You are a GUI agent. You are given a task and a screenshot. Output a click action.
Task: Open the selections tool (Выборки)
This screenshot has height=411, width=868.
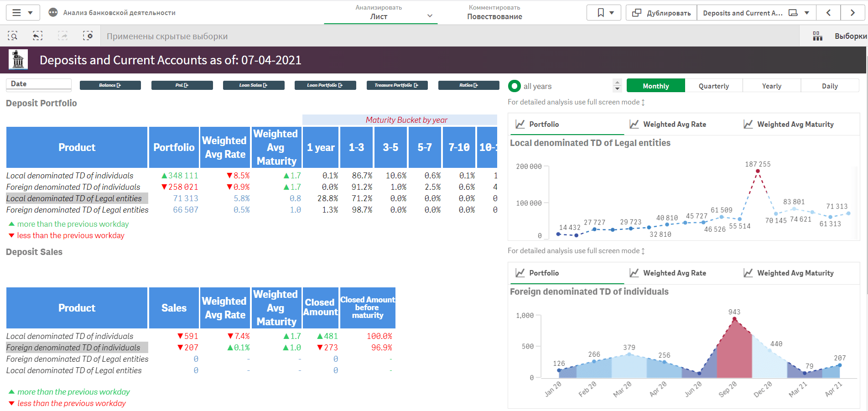(x=839, y=36)
